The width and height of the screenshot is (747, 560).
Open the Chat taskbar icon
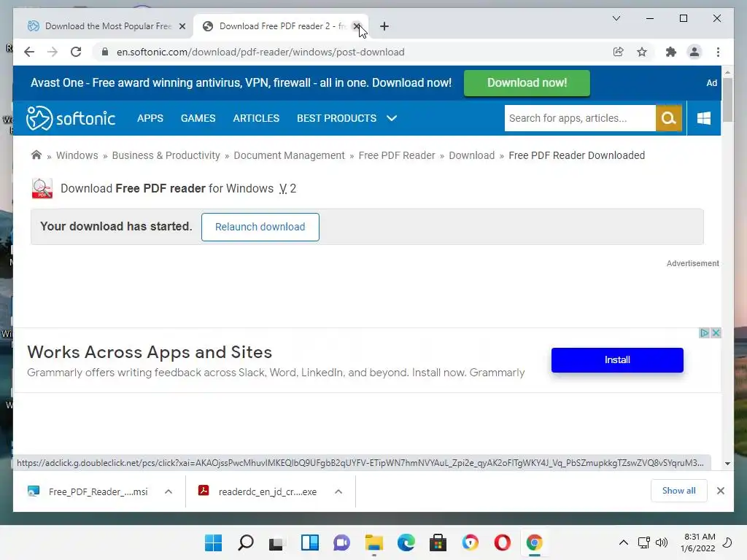pos(341,542)
